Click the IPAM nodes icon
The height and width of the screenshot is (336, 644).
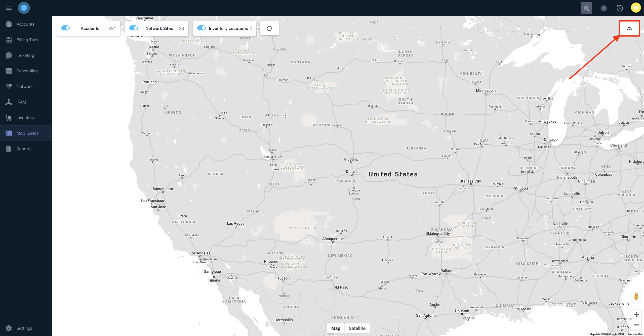[x=9, y=102]
